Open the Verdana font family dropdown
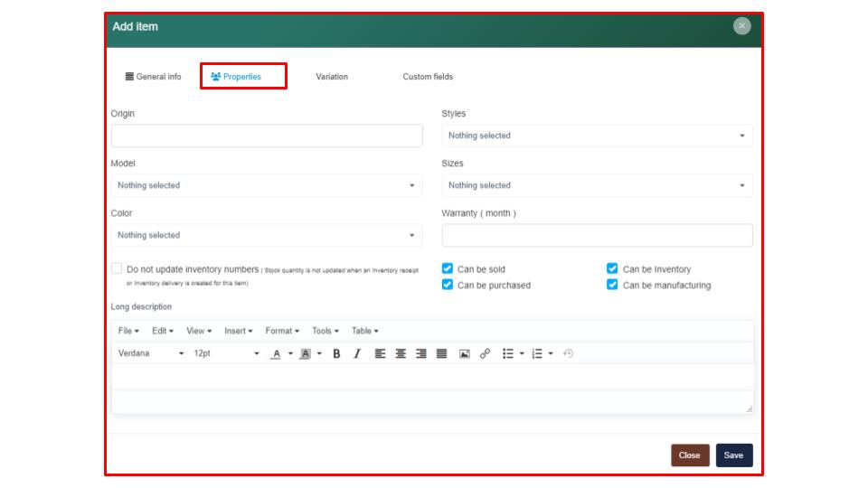Viewport: 868px width, 488px height. click(150, 354)
